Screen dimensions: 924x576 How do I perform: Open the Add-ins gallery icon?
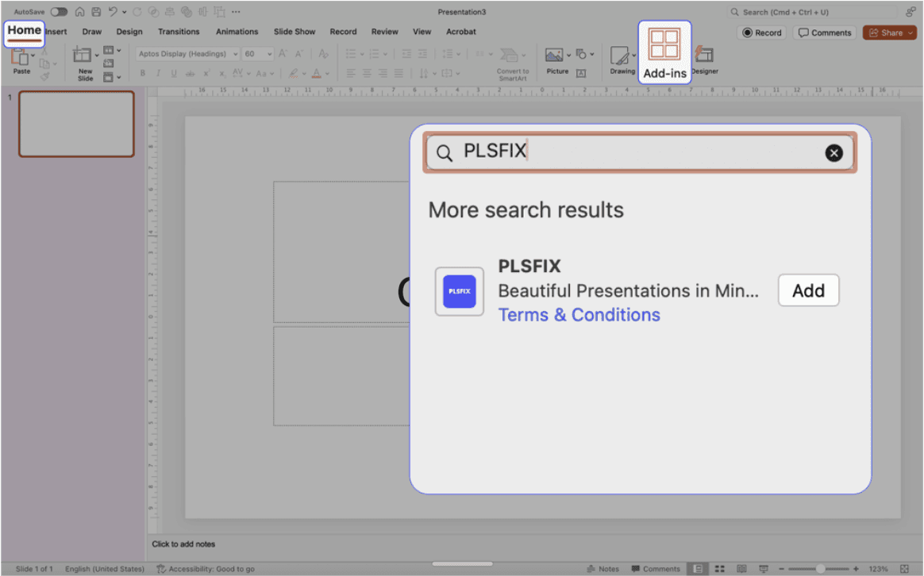[x=664, y=44]
